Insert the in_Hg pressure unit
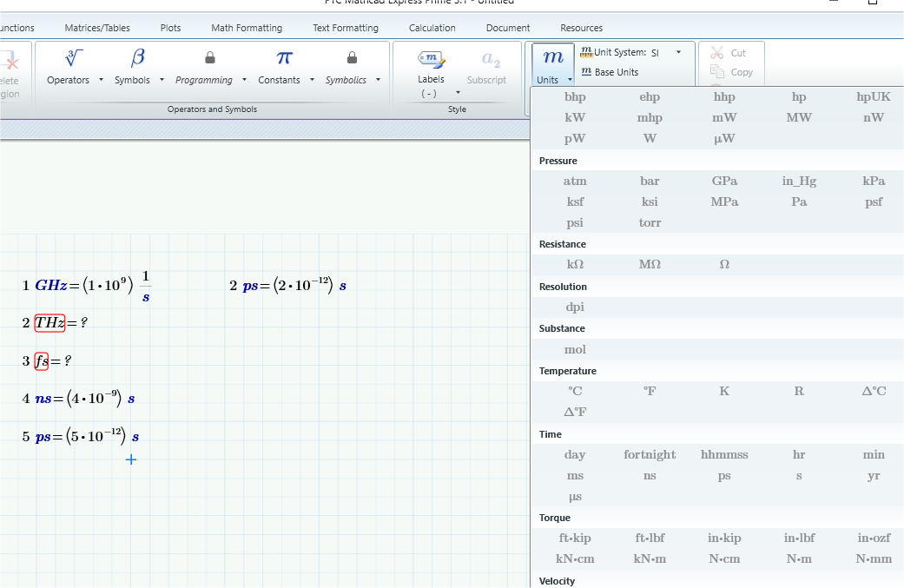Viewport: 904px width, 588px height. point(799,181)
